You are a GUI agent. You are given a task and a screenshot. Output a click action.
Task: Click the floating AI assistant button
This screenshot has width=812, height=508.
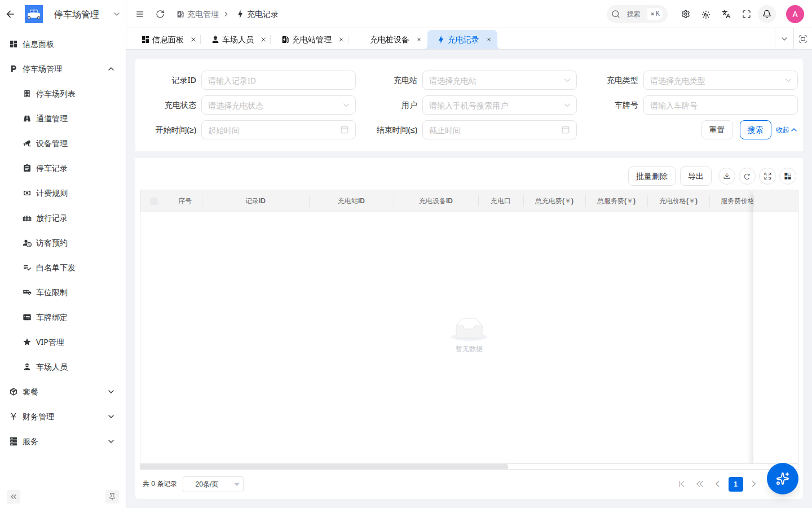[783, 479]
